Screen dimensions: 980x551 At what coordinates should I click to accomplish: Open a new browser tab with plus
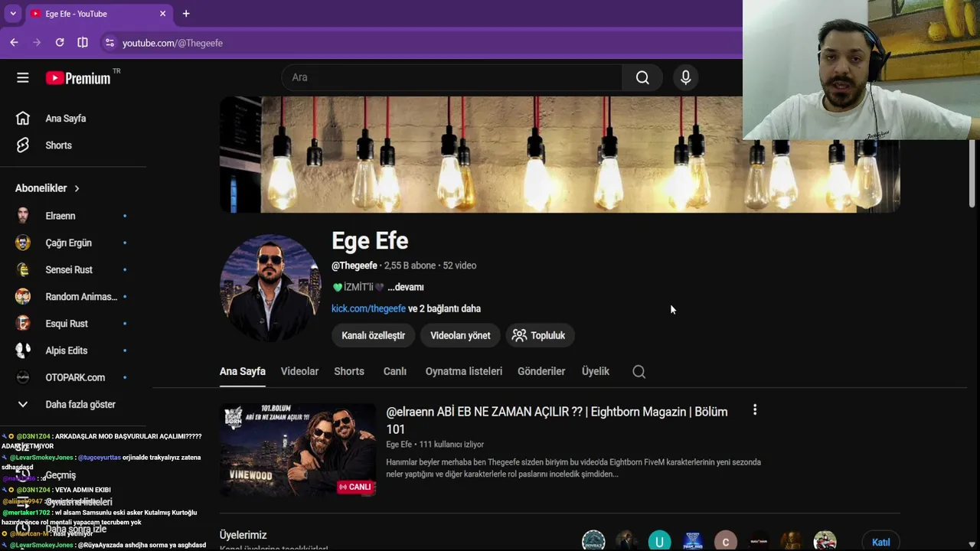[186, 14]
